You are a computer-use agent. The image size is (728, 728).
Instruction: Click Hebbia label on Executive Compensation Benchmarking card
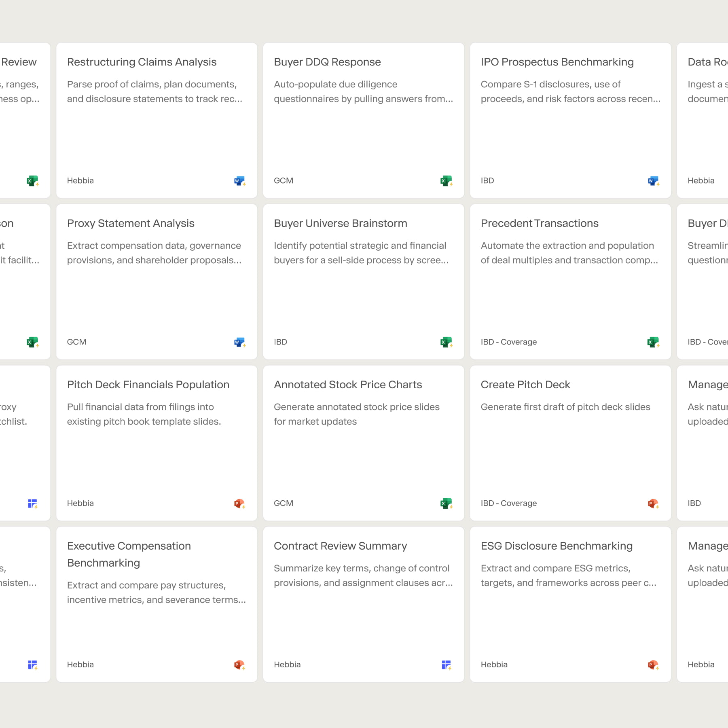tap(80, 665)
